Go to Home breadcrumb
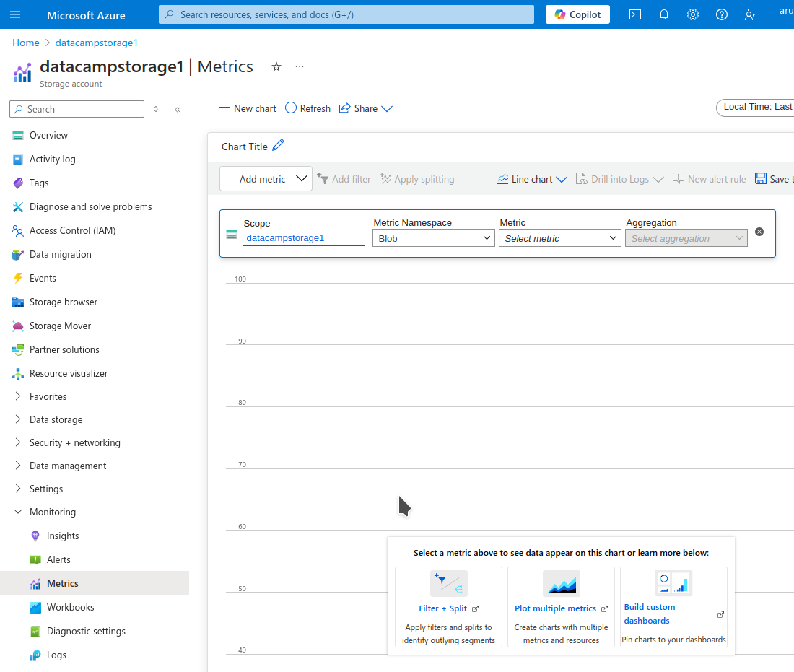 (x=26, y=43)
